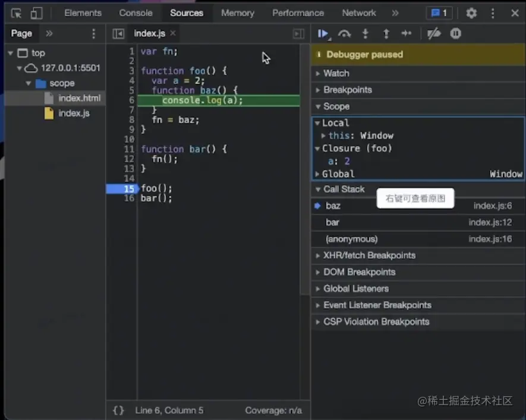Open the navigator pane three-dot menu
Viewport: 526px width, 420px height.
[x=93, y=33]
